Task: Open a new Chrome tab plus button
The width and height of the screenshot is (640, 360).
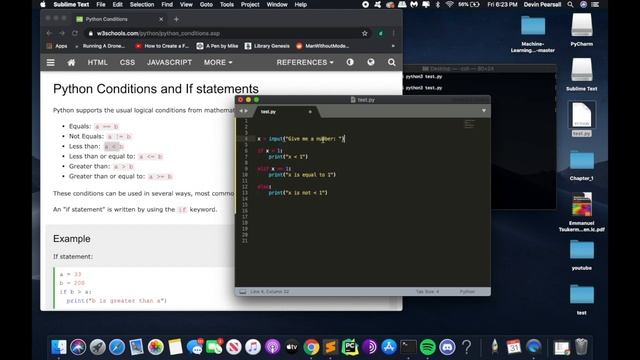Action: [x=176, y=19]
